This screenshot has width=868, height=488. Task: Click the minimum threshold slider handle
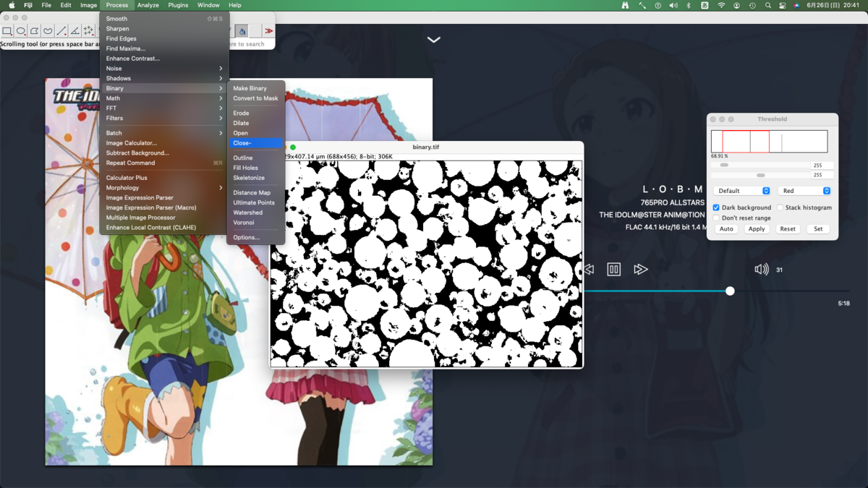724,166
